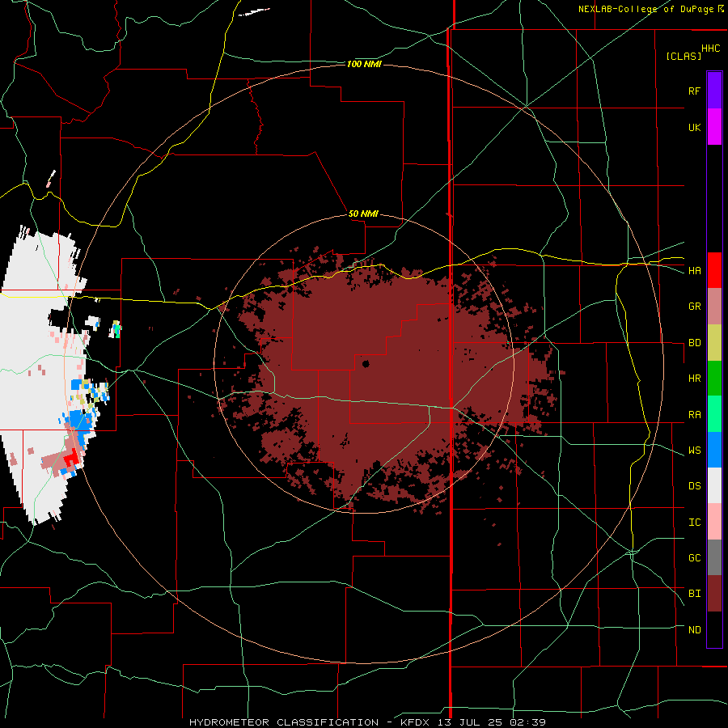Click the HR green legend swatch
Viewport: 728px width, 728px height.
tap(714, 379)
